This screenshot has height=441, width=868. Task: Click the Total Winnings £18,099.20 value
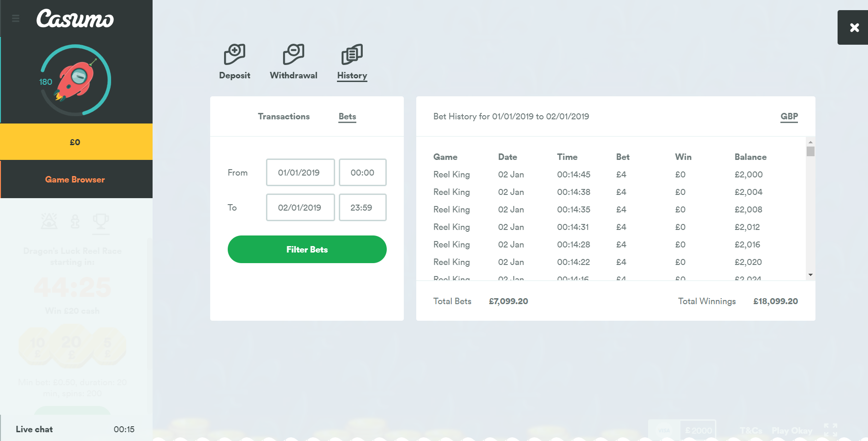775,301
